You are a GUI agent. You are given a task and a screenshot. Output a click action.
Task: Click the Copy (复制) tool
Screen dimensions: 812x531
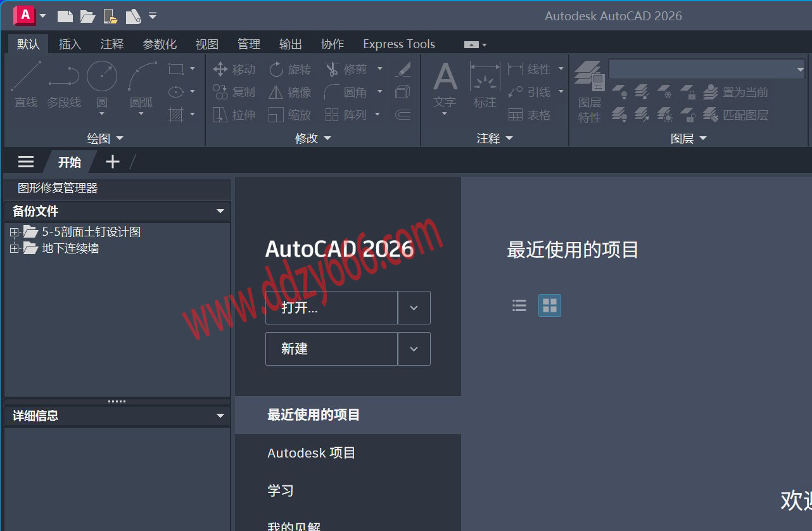point(234,92)
